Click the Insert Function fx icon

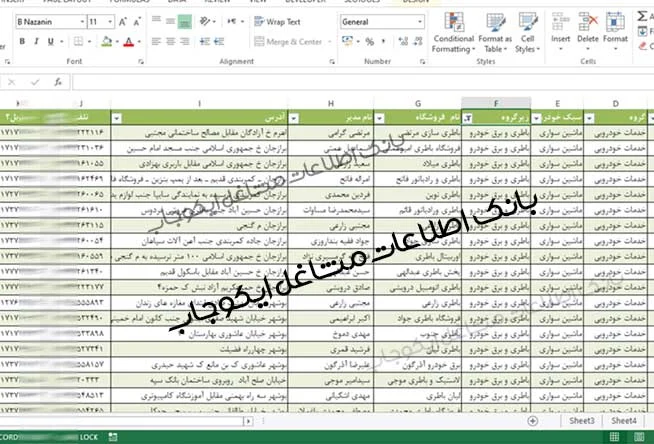(58, 82)
